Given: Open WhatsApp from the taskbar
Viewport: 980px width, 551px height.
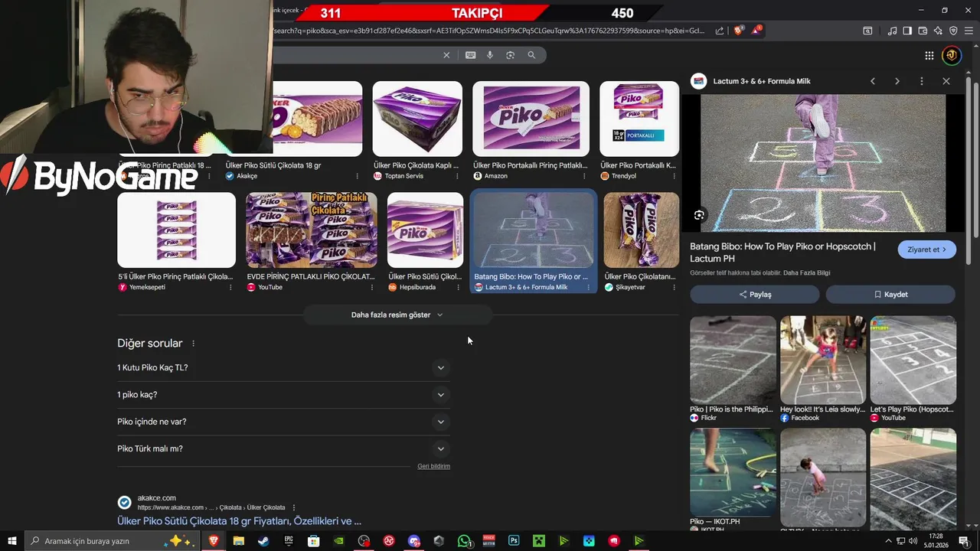Looking at the screenshot, I should pyautogui.click(x=464, y=541).
